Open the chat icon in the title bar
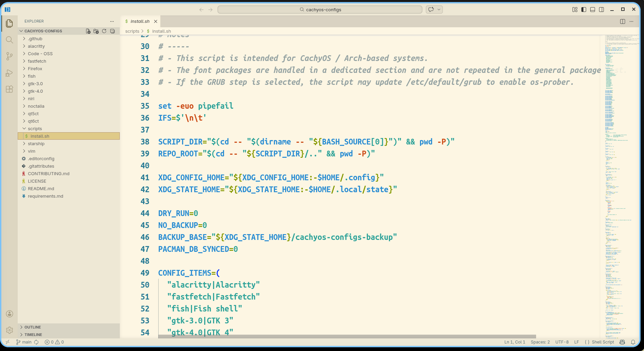644x351 pixels. click(431, 10)
